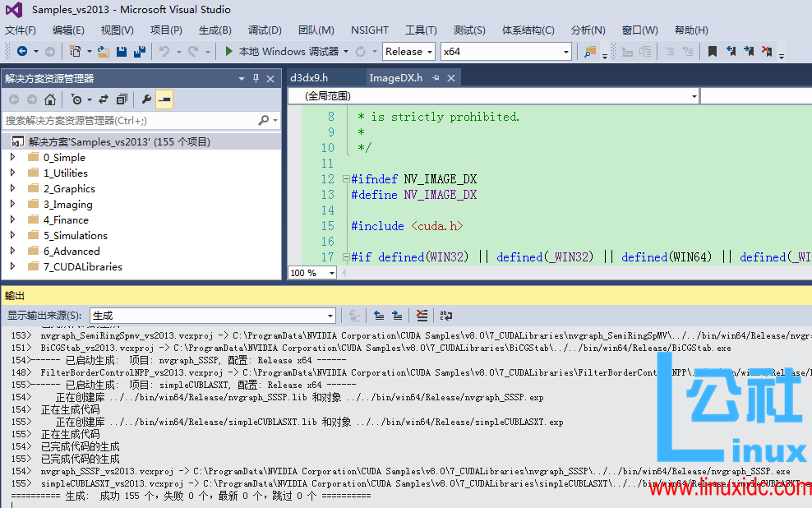Click the Home icon in Solution Explorer
812x508 pixels.
pos(49,99)
